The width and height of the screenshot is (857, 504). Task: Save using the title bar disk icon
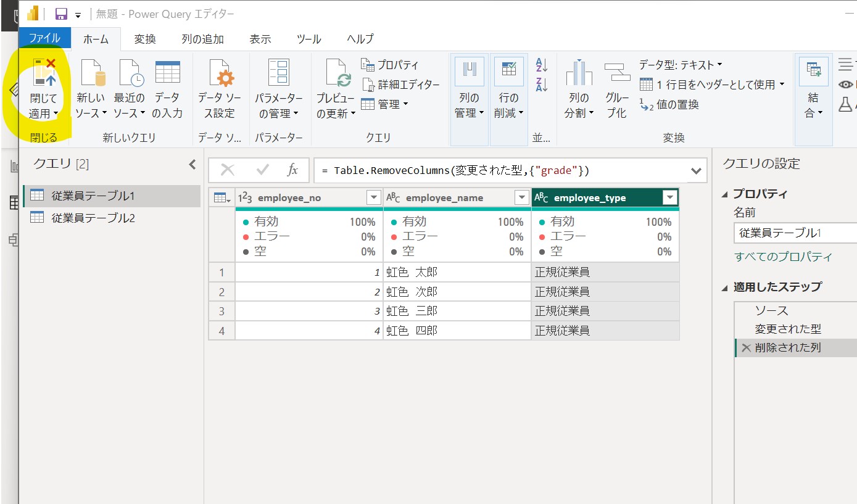click(x=61, y=14)
